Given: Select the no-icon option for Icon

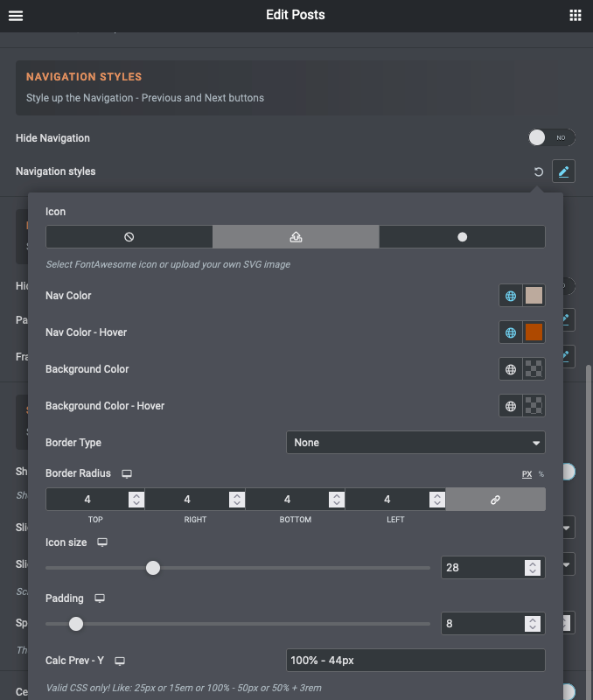Looking at the screenshot, I should pyautogui.click(x=129, y=237).
